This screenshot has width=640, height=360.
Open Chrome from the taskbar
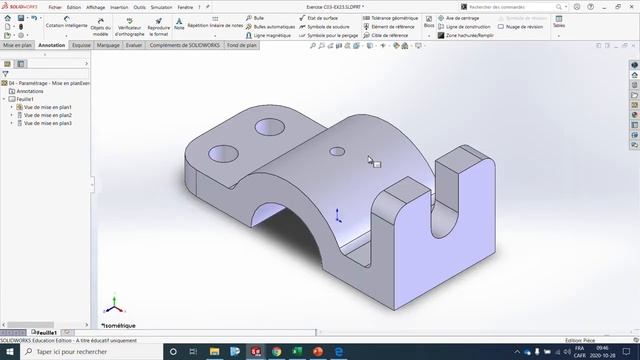click(x=277, y=351)
